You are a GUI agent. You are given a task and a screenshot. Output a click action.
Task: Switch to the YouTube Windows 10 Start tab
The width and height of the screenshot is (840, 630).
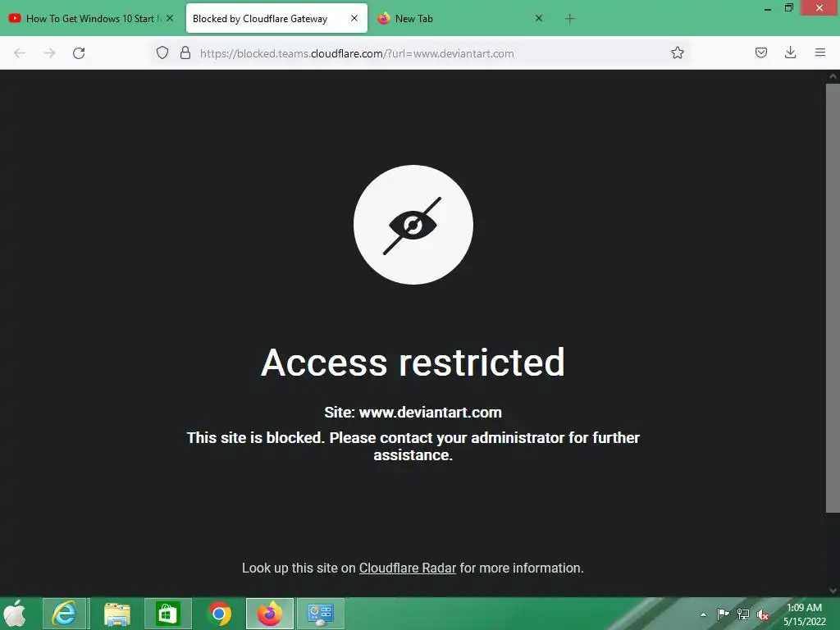85,19
